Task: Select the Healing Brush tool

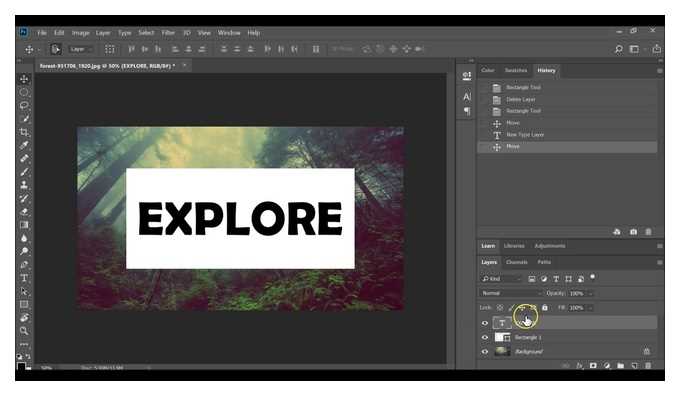Action: pos(24,158)
